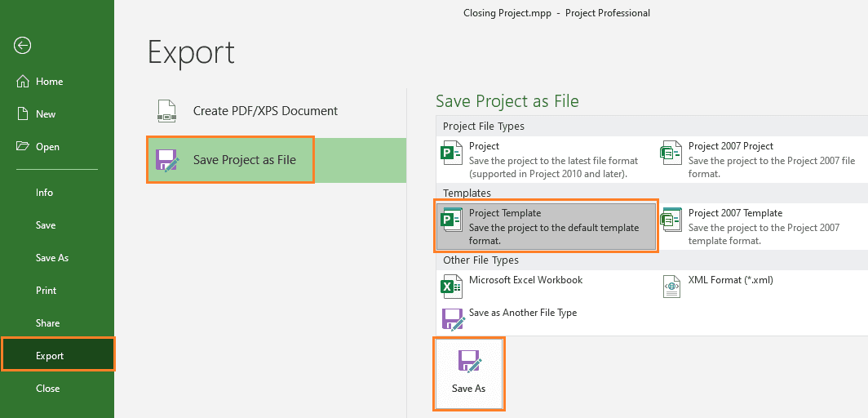Select Create PDF/XPS Document option

coord(277,111)
